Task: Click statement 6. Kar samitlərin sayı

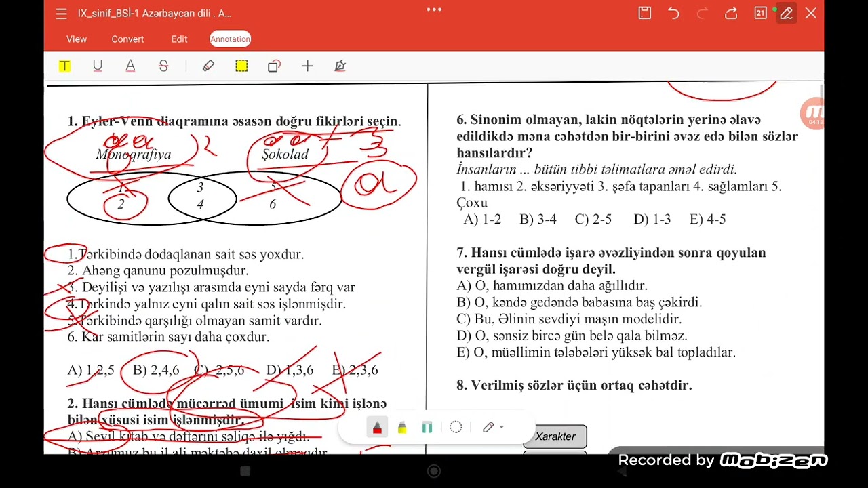Action: 168,337
